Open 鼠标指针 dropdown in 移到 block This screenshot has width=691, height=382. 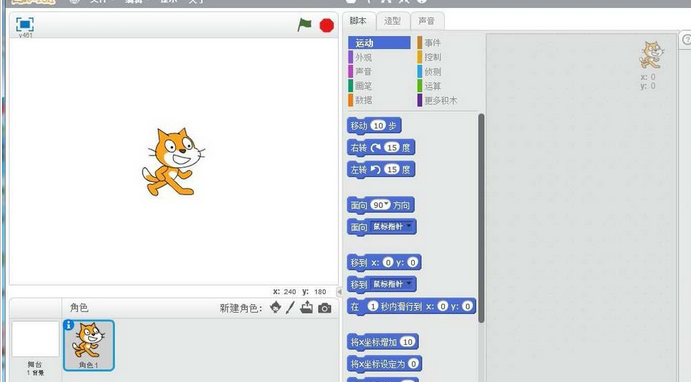[x=409, y=283]
